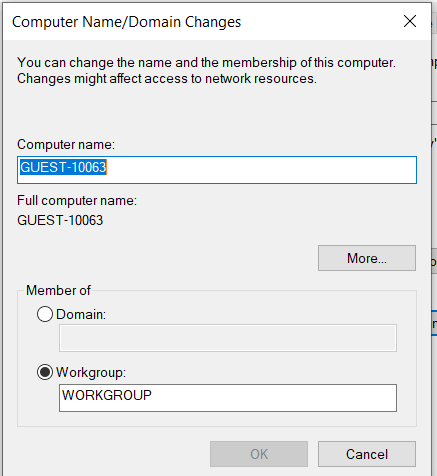Click the "Changes might affect access" sentence
This screenshot has height=476, width=437.
coord(167,79)
